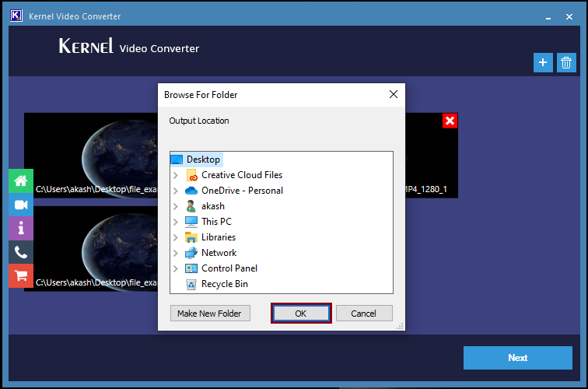Click the trash bin delete icon

click(566, 62)
